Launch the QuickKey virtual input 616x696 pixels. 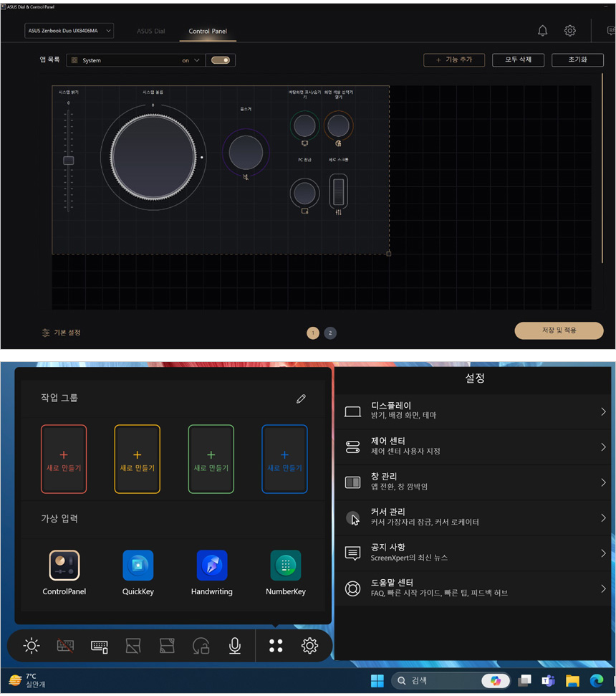[138, 566]
